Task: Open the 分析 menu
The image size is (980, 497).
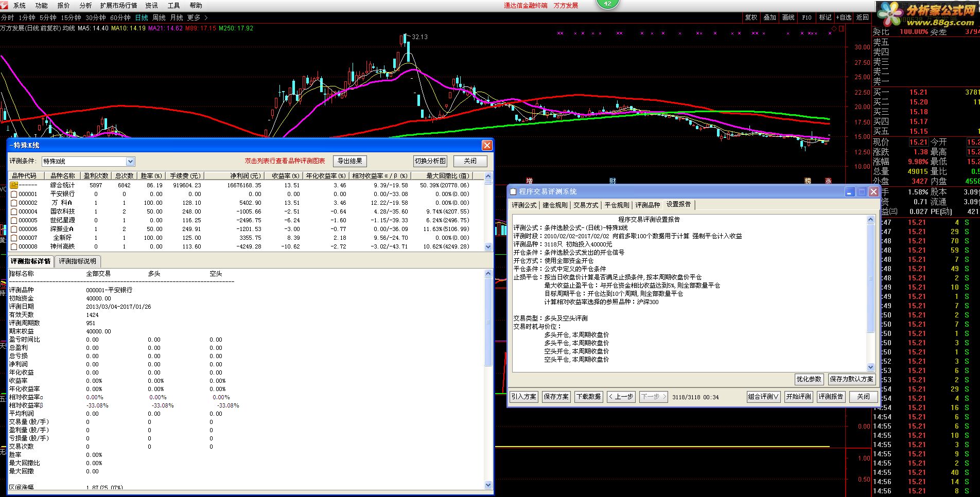Action: (x=86, y=6)
